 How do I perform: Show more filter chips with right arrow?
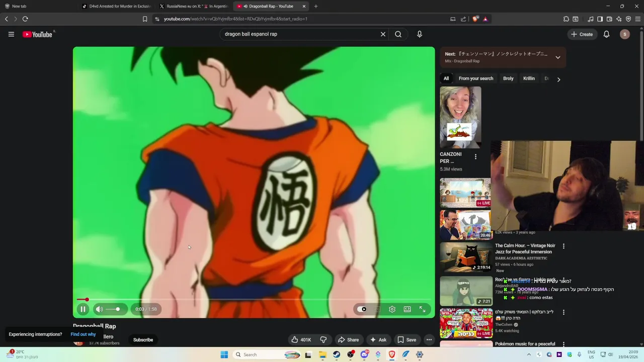(x=558, y=79)
